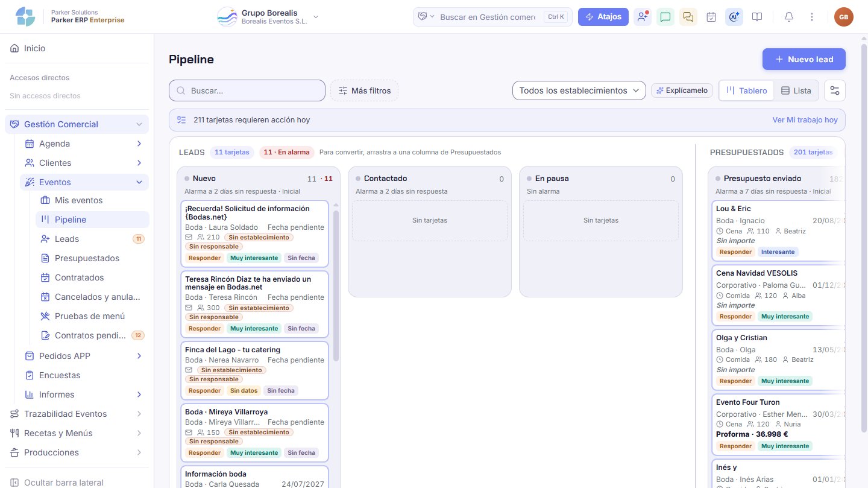Click the Ocultar barra lateral icon

click(14, 483)
